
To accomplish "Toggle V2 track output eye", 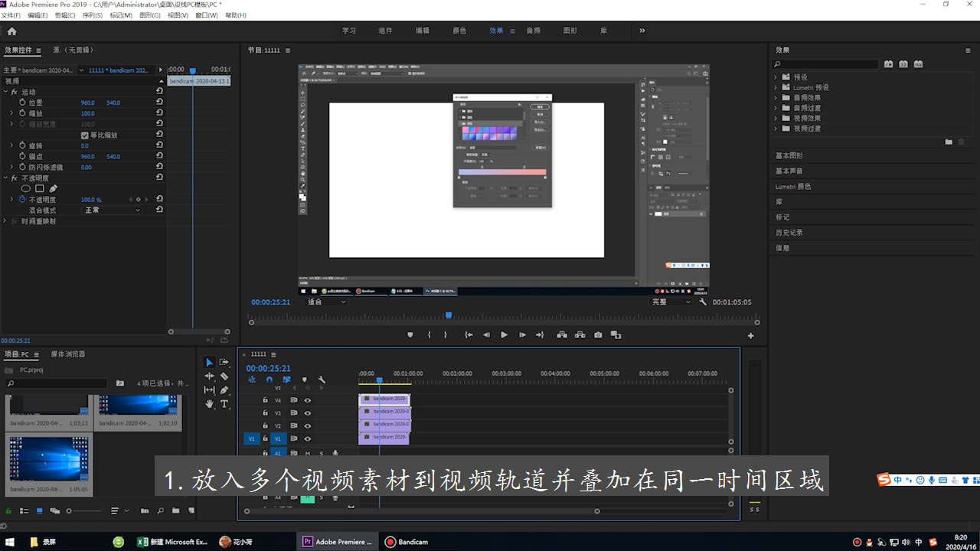I will [x=308, y=425].
